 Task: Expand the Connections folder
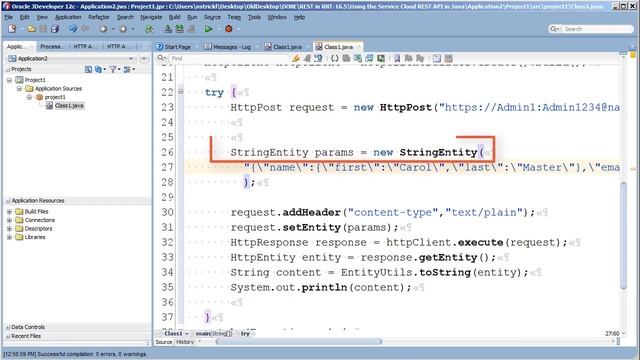click(9, 220)
